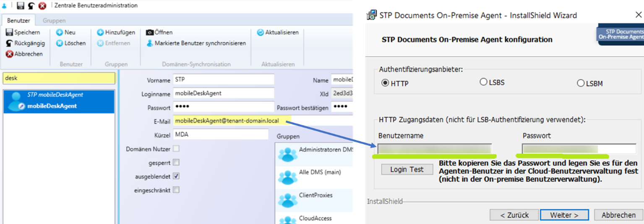Toggle the eingeschränkt checkbox
This screenshot has width=644, height=224.
pos(176,190)
